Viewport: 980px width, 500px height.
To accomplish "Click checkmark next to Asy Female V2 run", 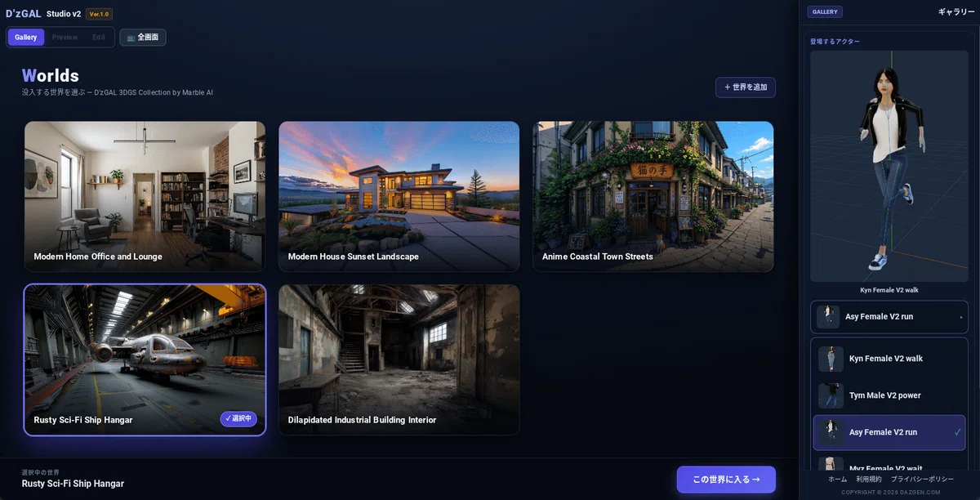I will click(957, 432).
